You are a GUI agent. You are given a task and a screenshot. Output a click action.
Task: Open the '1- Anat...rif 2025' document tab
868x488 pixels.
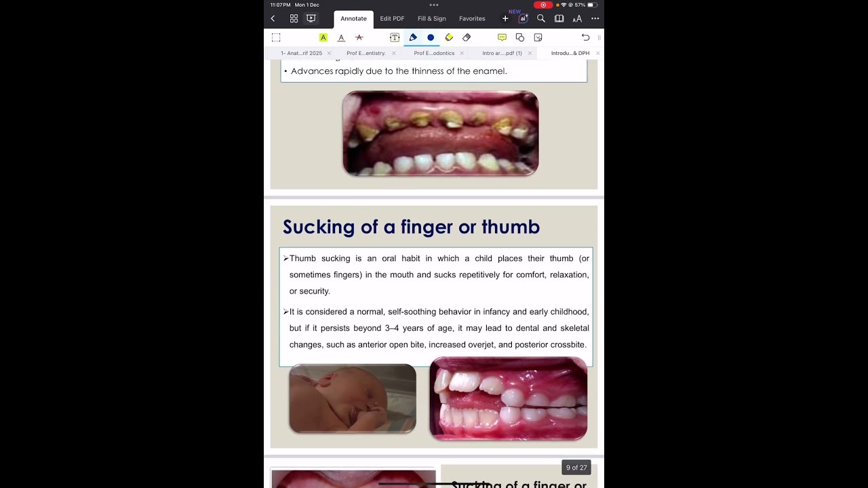302,53
